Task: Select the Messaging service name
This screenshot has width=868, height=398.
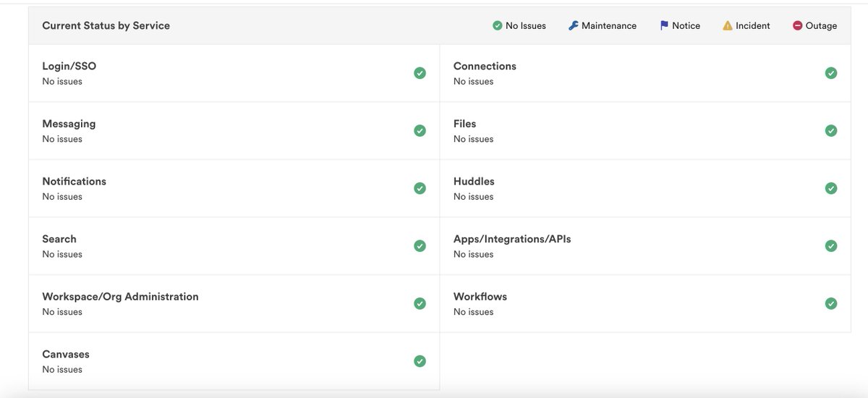Action: pyautogui.click(x=69, y=124)
